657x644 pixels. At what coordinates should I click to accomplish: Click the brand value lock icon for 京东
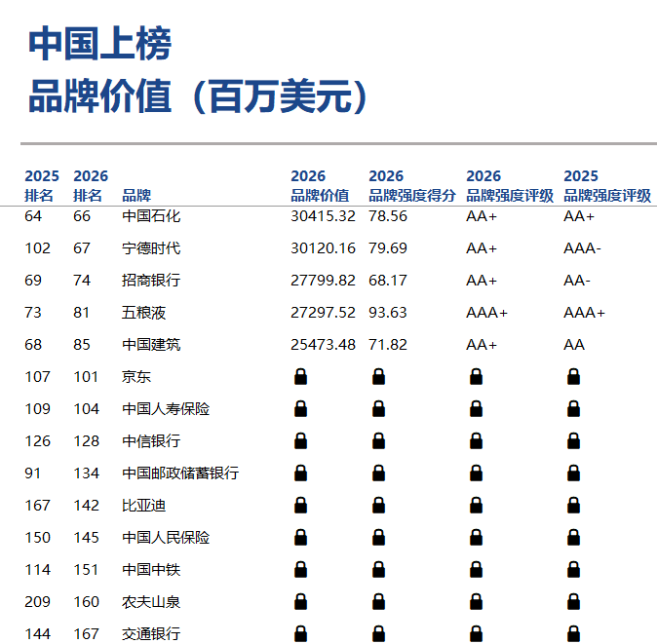coord(300,376)
